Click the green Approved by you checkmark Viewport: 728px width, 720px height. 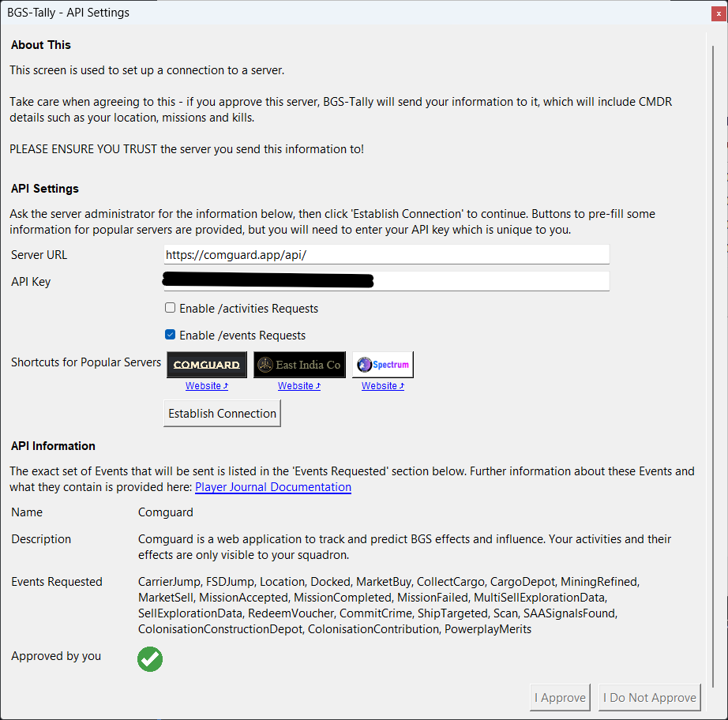(150, 658)
